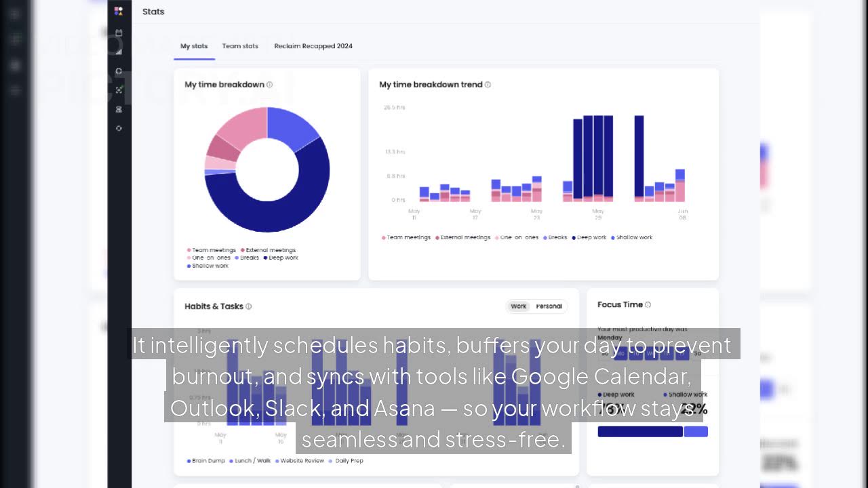Toggle Shallow work in the donut chart legend

pyautogui.click(x=208, y=266)
